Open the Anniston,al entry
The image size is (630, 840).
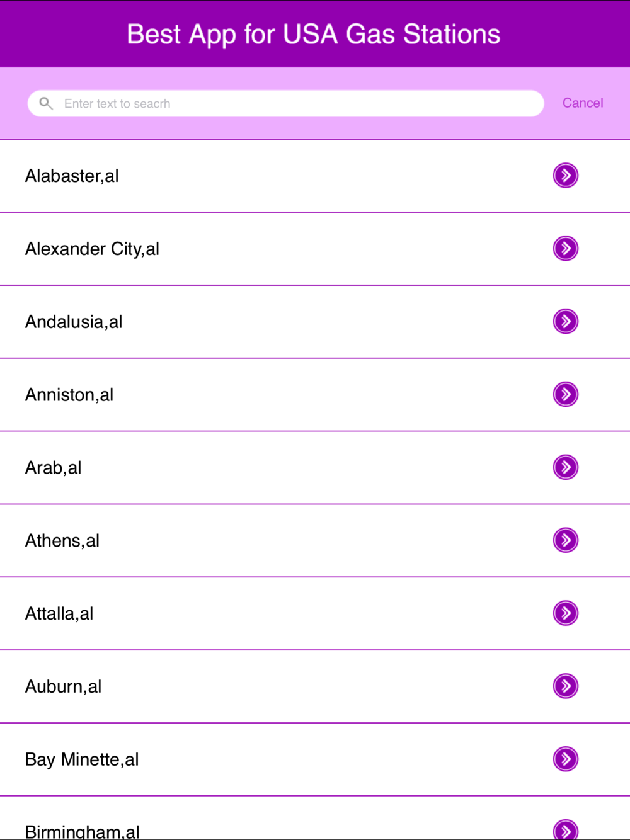click(x=315, y=395)
